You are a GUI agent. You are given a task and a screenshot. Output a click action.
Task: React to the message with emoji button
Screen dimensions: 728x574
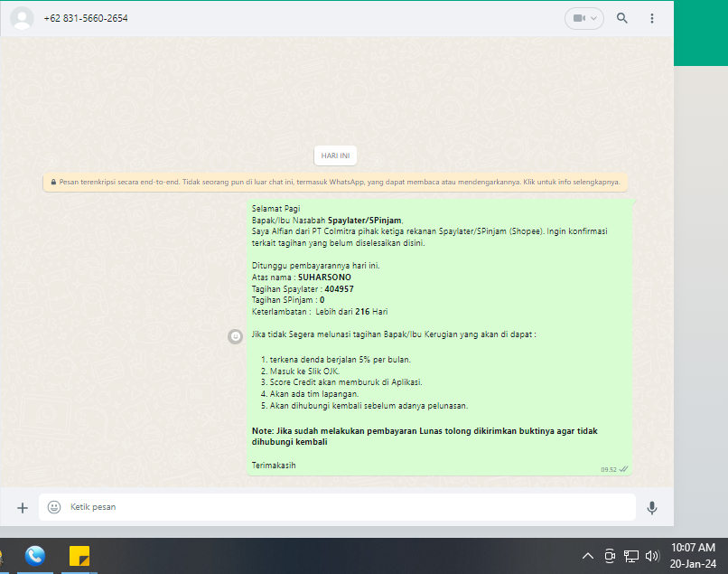tap(236, 336)
